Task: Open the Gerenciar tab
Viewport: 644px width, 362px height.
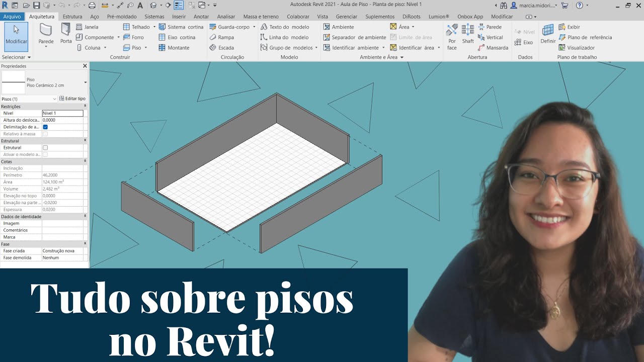Action: point(347,17)
